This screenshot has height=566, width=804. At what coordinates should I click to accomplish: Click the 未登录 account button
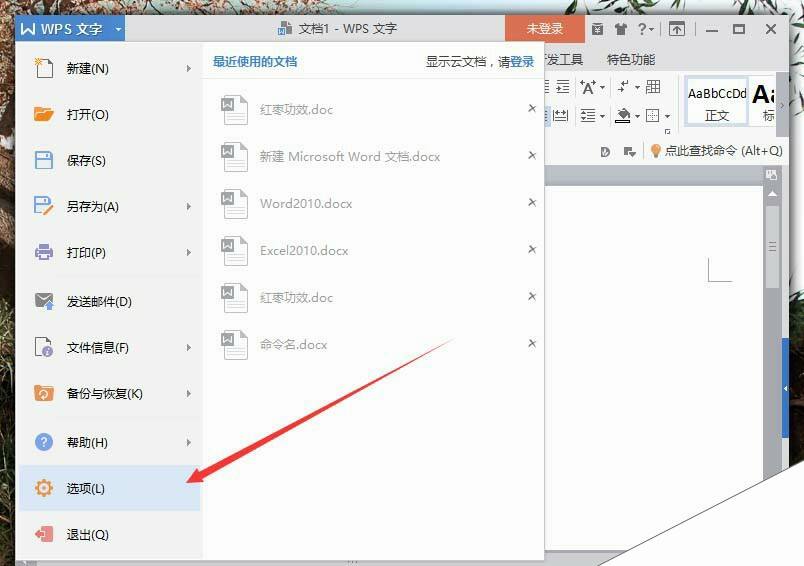point(545,29)
